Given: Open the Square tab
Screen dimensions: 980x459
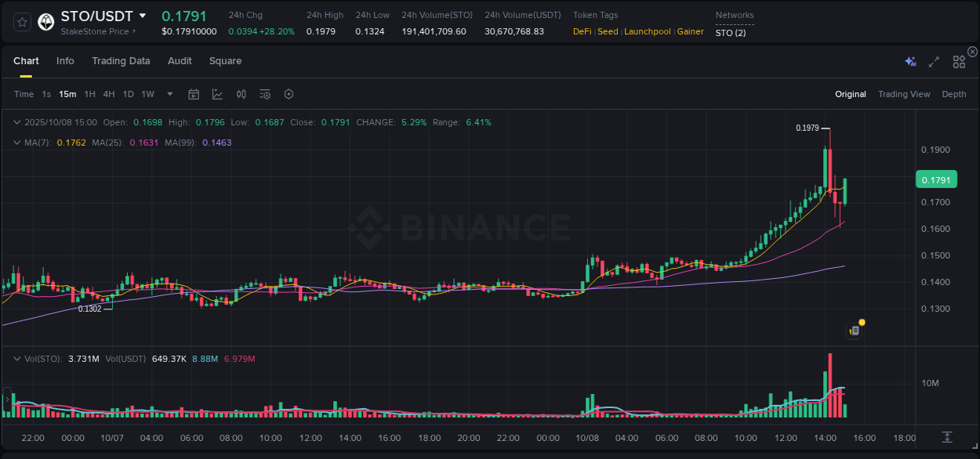Looking at the screenshot, I should [x=225, y=61].
